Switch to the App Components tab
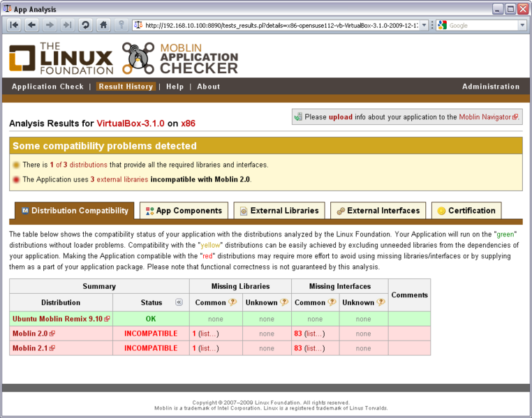The image size is (532, 418). tap(184, 211)
